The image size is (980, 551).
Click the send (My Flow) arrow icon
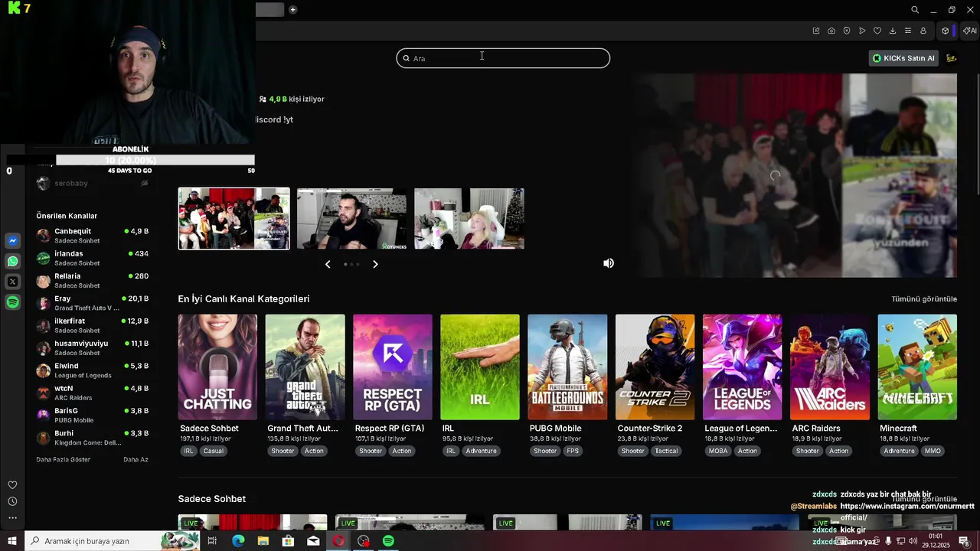862,31
